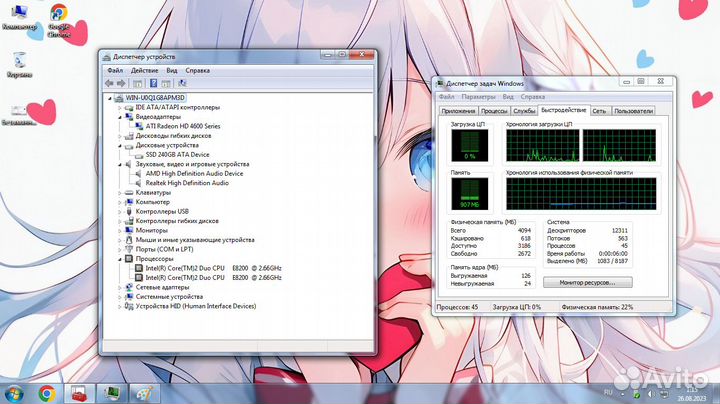Select the ATI Radeon HD 4600 Series icon
This screenshot has height=404, width=720.
139,126
